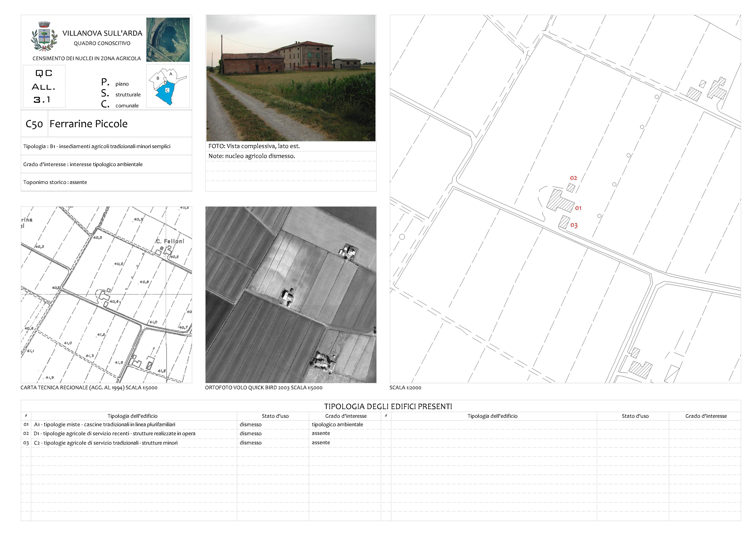Click the code 'C50' cell

pyautogui.click(x=34, y=124)
